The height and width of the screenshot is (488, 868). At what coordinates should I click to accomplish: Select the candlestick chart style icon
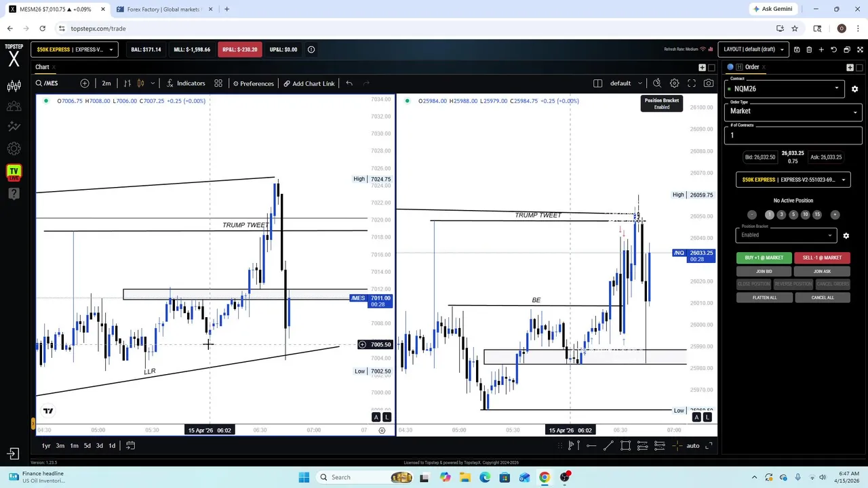[140, 83]
